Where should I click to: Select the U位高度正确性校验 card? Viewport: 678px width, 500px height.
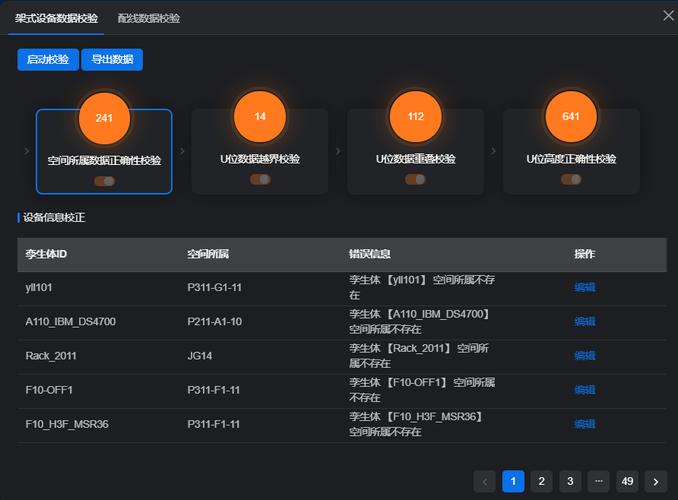pyautogui.click(x=571, y=151)
